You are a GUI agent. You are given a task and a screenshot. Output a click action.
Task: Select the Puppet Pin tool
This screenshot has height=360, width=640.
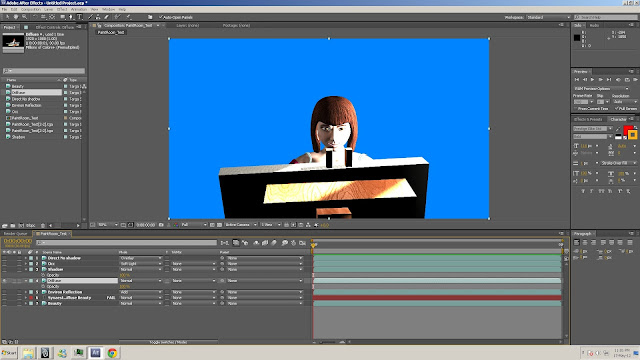click(129, 17)
